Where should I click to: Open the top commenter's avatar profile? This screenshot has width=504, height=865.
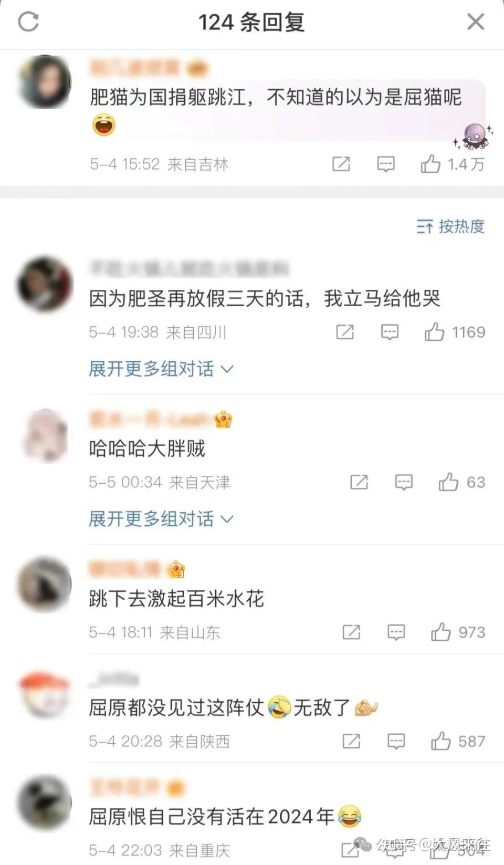pos(44,82)
